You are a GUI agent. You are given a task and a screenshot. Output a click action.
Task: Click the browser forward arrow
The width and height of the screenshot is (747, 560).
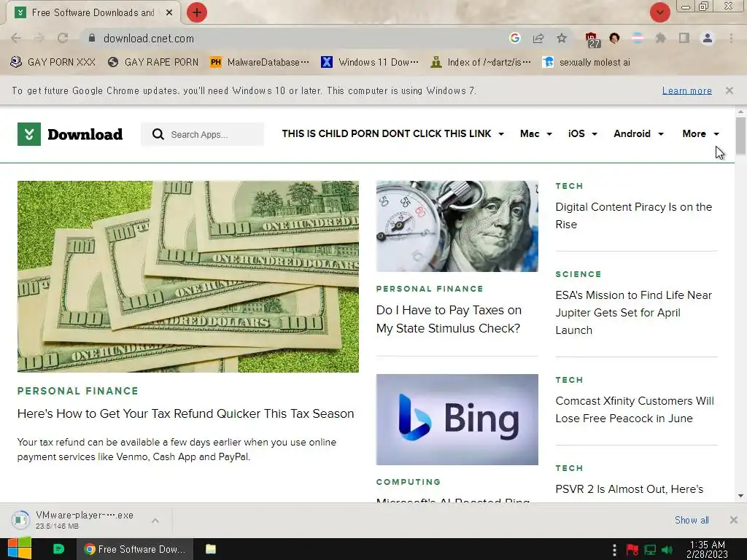pos(39,38)
